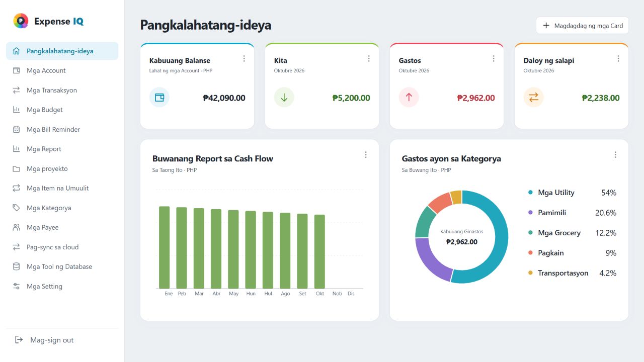The height and width of the screenshot is (362, 644).
Task: Click the teal Mga Utility legend dot
Action: [x=530, y=193]
